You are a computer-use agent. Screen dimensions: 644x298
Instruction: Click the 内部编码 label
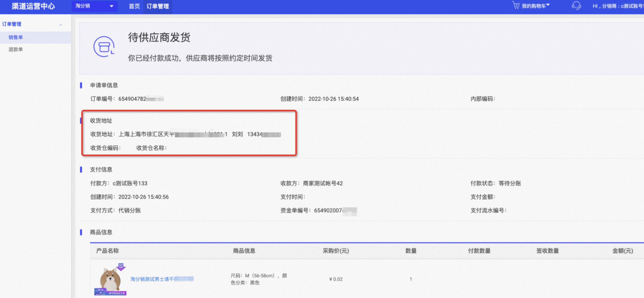tap(483, 99)
